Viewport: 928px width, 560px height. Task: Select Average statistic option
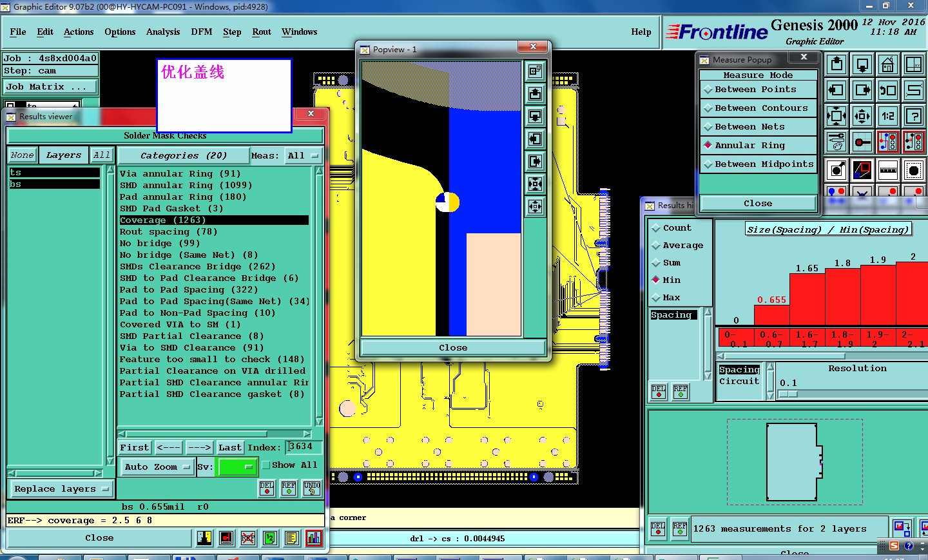[677, 246]
